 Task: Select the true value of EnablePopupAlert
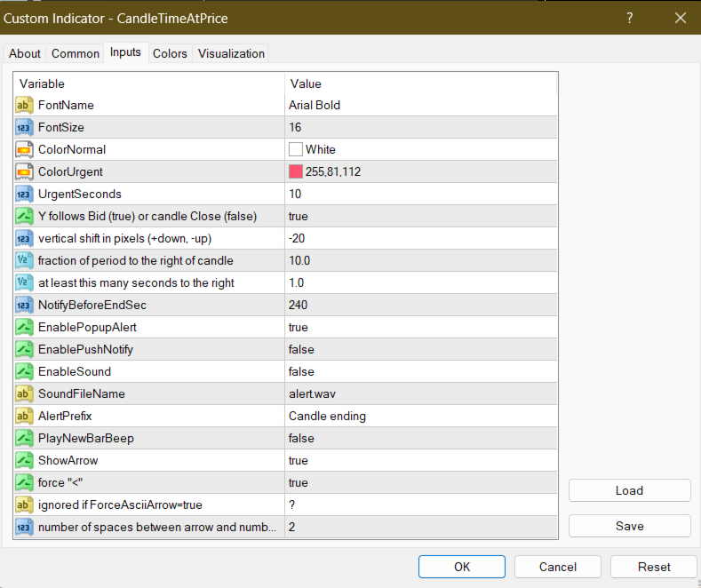pos(299,327)
